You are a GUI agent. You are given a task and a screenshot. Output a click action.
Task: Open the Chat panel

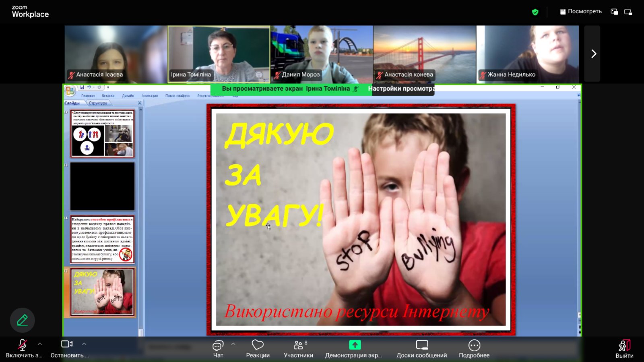tap(218, 349)
